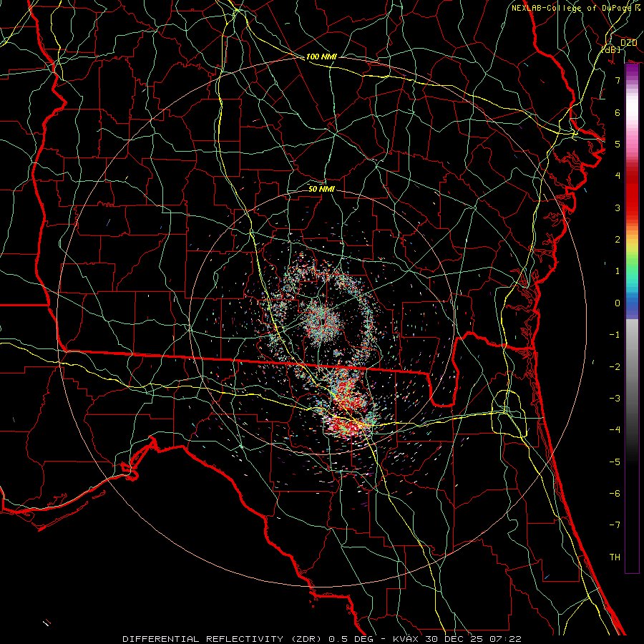This screenshot has height=644, width=644.
Task: Click the "-3" value on color scale
Action: pos(615,398)
